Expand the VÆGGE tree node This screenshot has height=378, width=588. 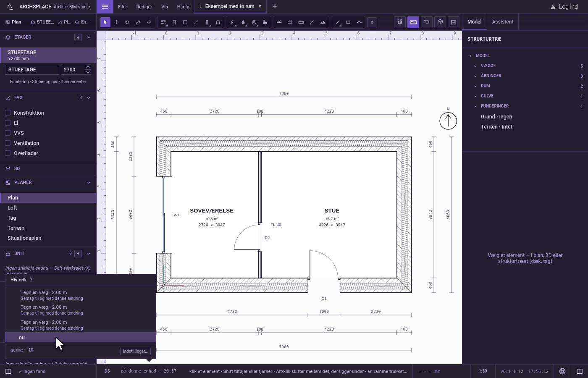click(475, 66)
